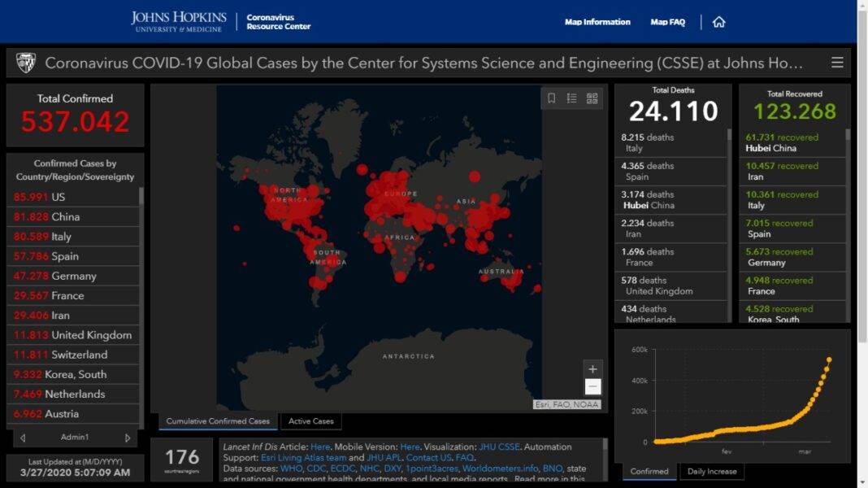Go to next Admin level arrow
Image resolution: width=868 pixels, height=488 pixels.
coord(127,438)
